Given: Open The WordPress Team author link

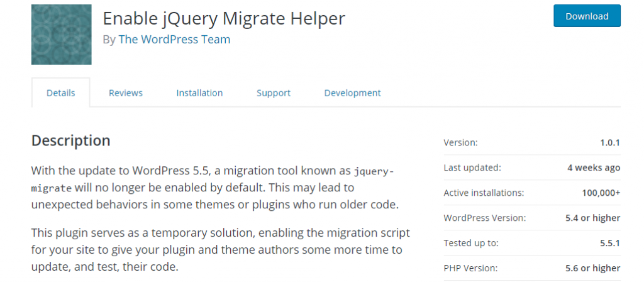Looking at the screenshot, I should (x=174, y=40).
